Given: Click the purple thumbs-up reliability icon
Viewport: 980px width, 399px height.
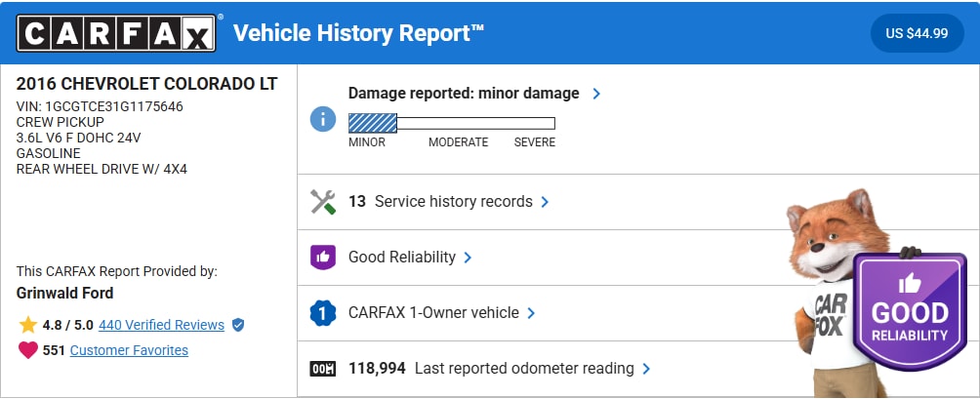Looking at the screenshot, I should pos(323,258).
